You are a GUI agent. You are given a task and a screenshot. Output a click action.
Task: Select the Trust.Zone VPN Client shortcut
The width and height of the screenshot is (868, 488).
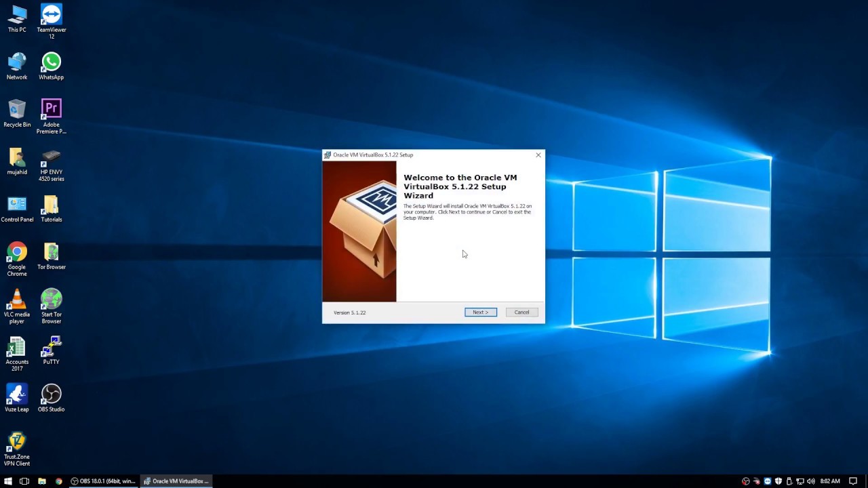[x=17, y=449]
